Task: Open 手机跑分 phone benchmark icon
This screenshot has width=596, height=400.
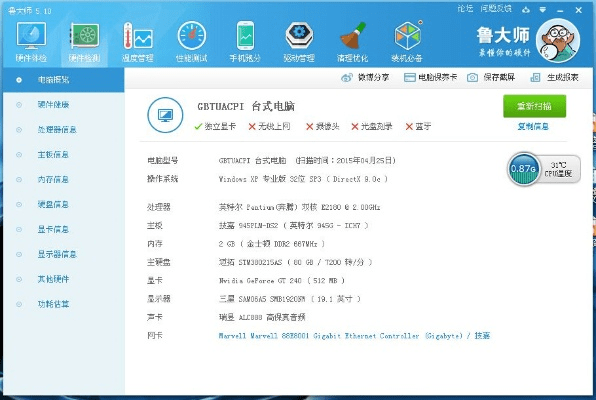Action: pos(245,36)
